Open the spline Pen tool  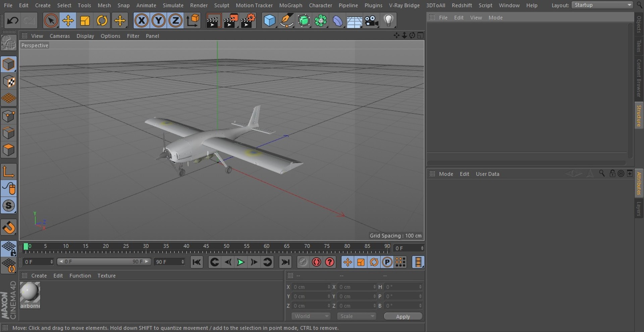click(x=287, y=21)
